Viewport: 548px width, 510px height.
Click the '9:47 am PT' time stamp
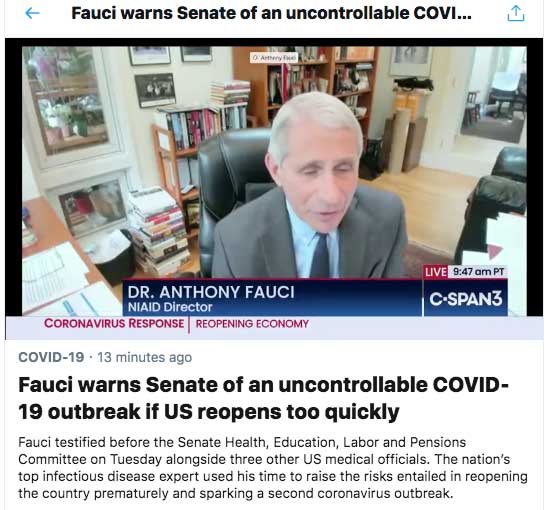tap(478, 272)
